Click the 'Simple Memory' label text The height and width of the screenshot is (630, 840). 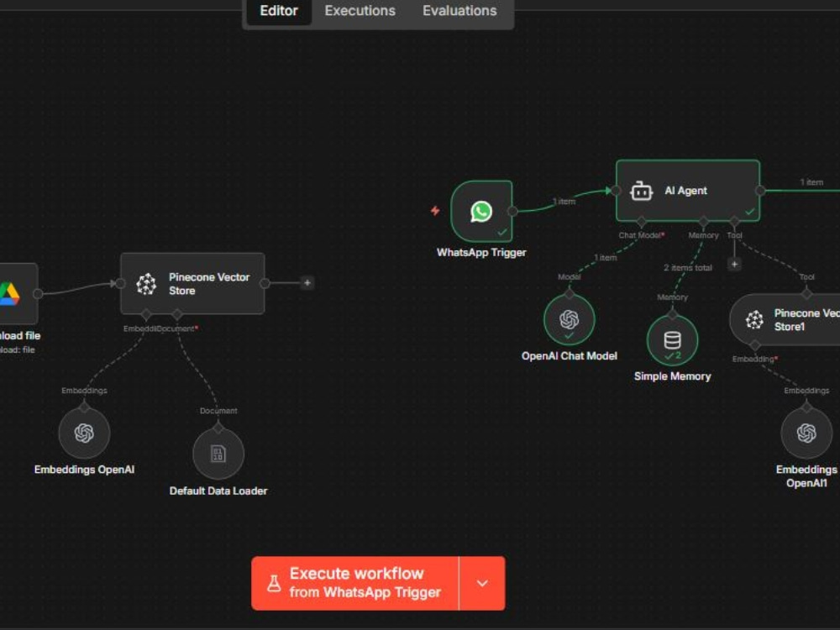pos(672,376)
